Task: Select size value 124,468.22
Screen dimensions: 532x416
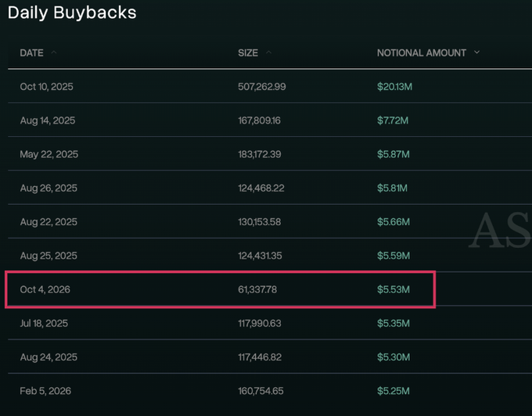Action: tap(261, 188)
